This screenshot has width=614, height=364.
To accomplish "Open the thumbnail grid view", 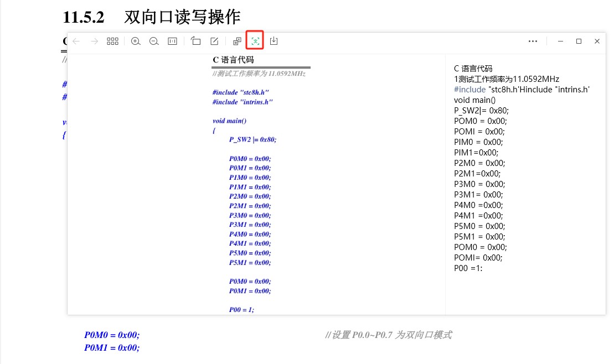I will (x=113, y=41).
